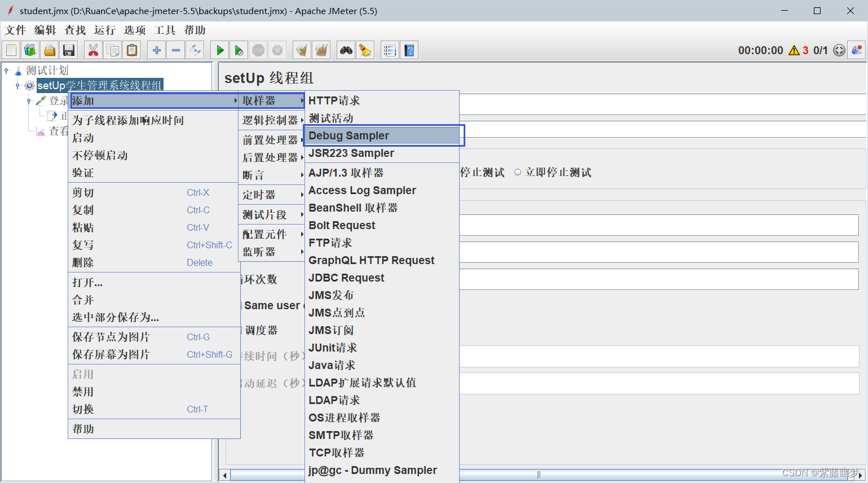Expand all nodes with plus icon
Image resolution: width=868 pixels, height=483 pixels.
pos(157,50)
